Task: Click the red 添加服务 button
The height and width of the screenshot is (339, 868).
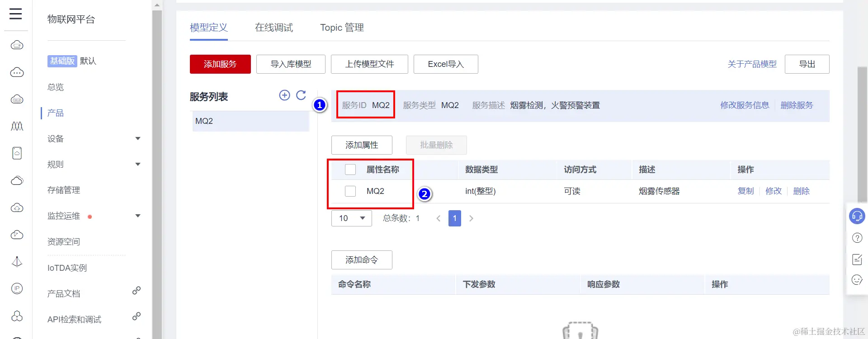Action: pos(220,64)
